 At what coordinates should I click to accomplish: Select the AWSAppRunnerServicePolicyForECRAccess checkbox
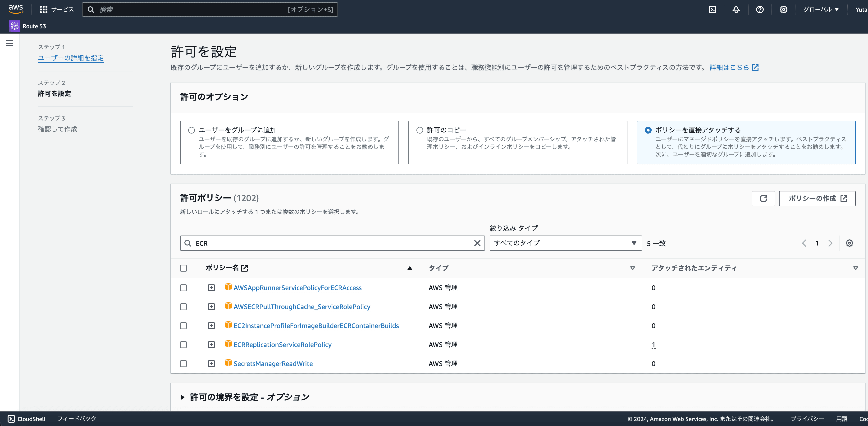[x=183, y=288]
